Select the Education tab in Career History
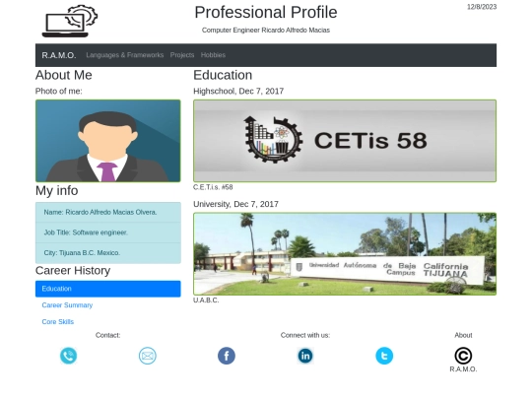The image size is (532, 399). pos(108,289)
